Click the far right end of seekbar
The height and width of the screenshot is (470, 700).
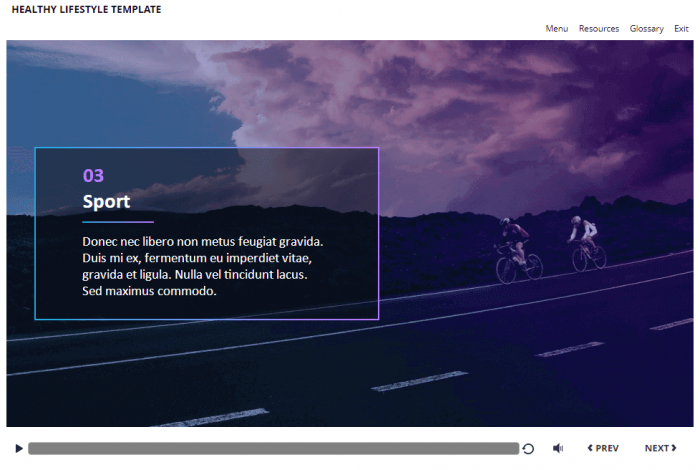click(515, 449)
